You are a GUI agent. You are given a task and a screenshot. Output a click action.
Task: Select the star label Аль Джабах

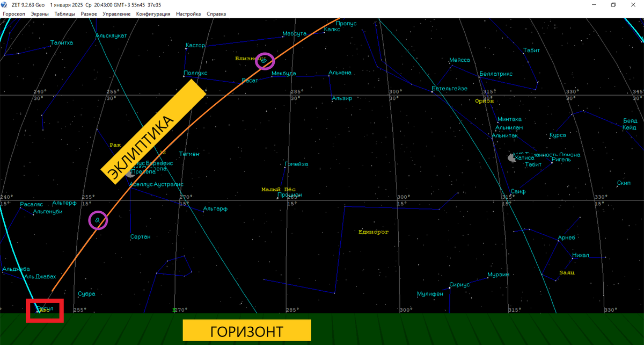[40, 276]
